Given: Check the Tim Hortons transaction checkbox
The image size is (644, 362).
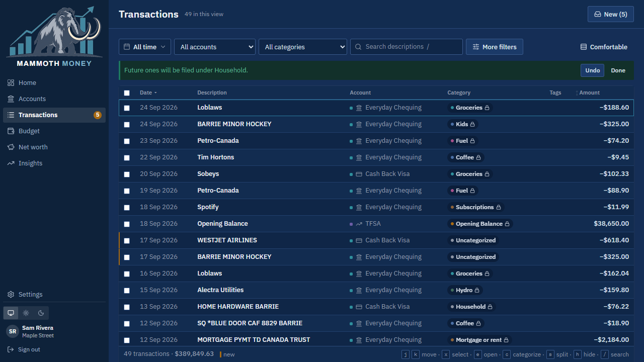Looking at the screenshot, I should [127, 158].
